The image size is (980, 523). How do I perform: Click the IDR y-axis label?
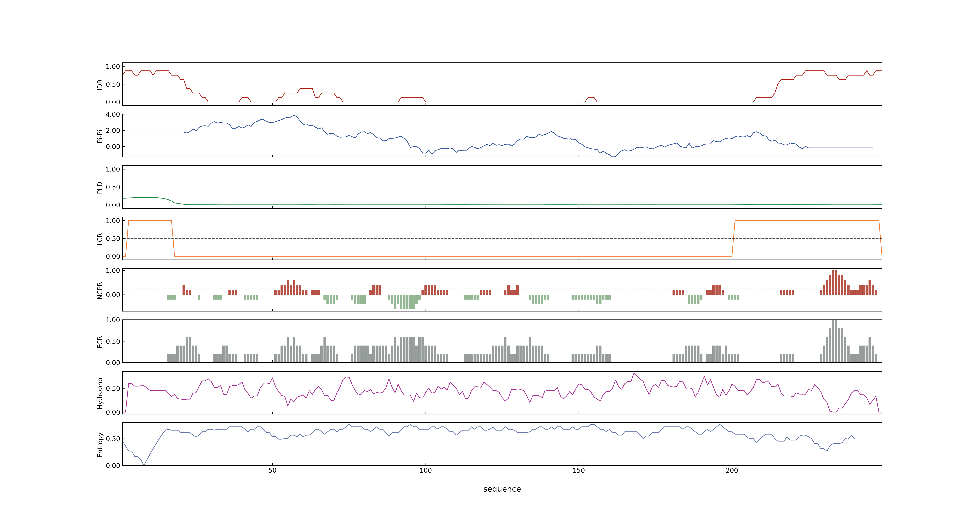click(100, 85)
